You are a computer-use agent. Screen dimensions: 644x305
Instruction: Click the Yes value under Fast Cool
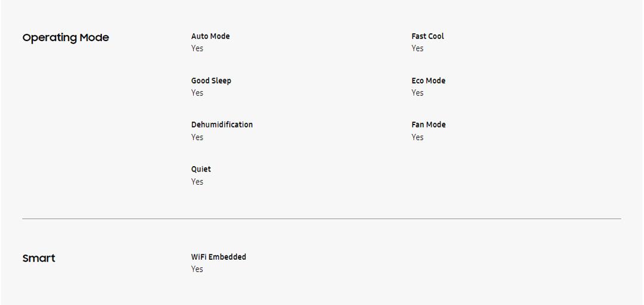coord(417,48)
